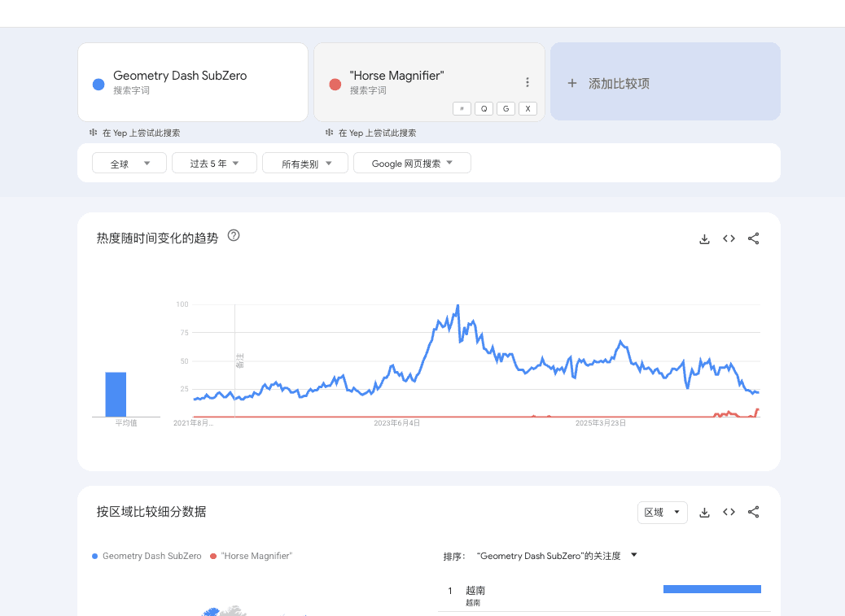Open the 全球 region dropdown

pyautogui.click(x=129, y=163)
